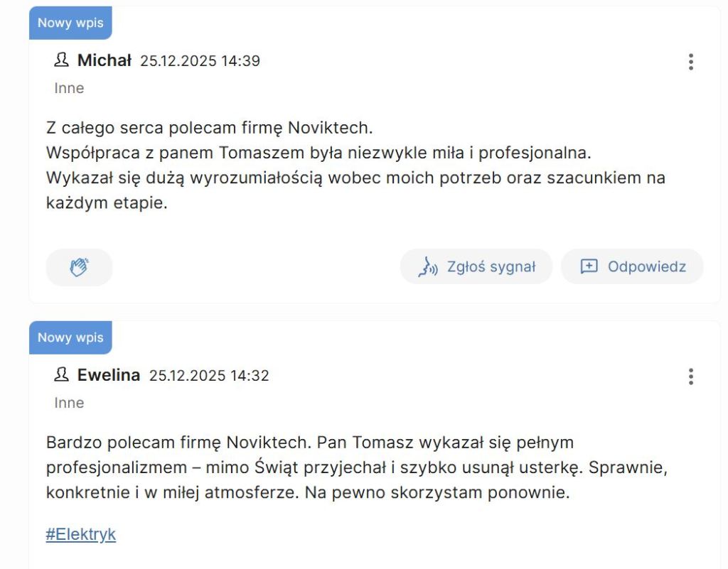
Task: Select the Inne category under Michał
Action: point(69,88)
